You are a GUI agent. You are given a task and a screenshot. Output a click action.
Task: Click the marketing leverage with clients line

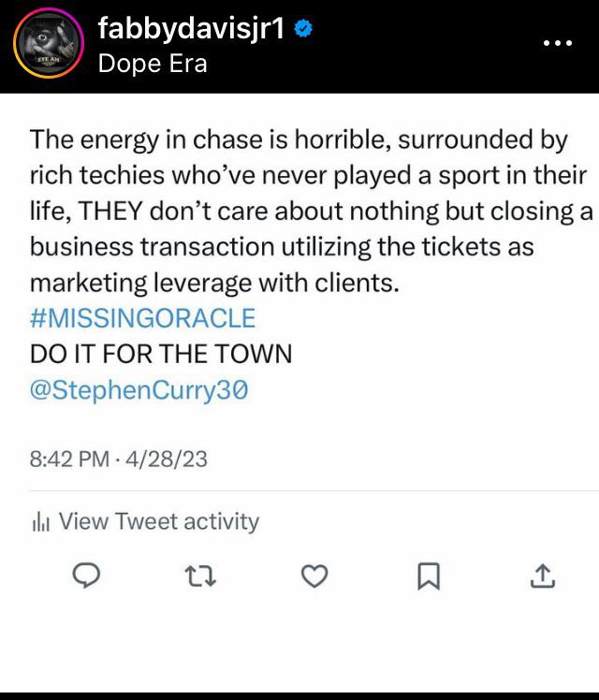click(214, 283)
